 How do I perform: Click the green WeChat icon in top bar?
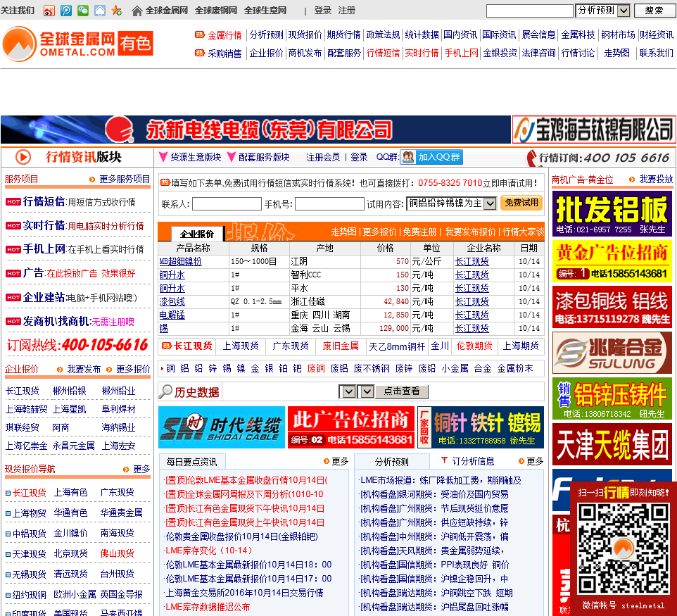(83, 11)
